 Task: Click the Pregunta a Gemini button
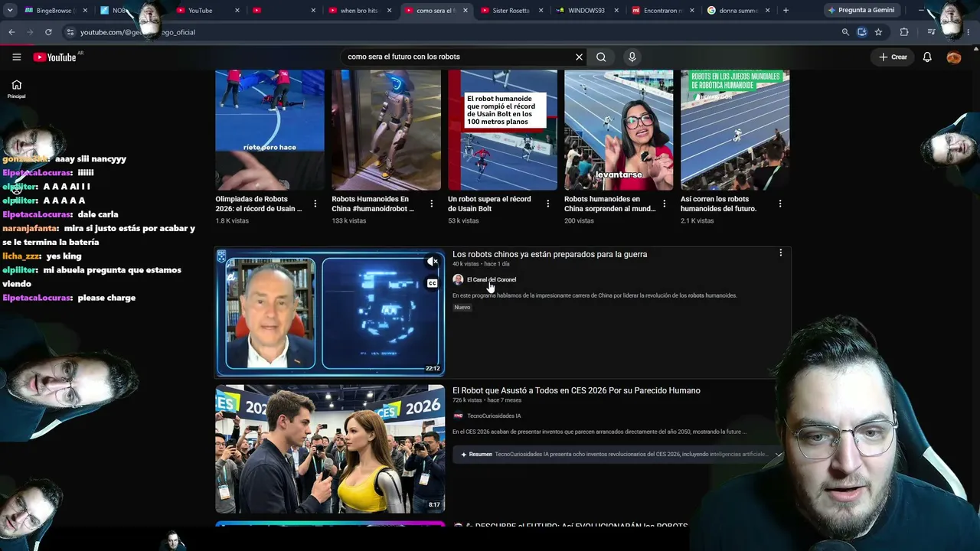[x=861, y=11]
